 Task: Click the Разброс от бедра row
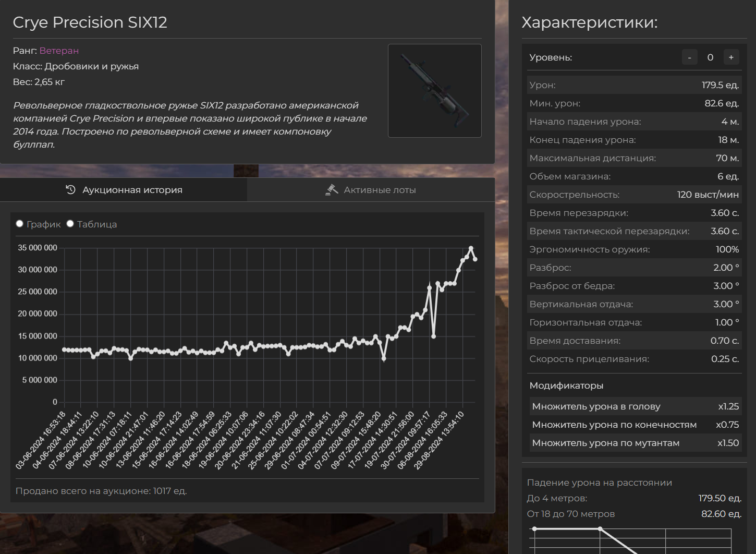[x=634, y=286]
